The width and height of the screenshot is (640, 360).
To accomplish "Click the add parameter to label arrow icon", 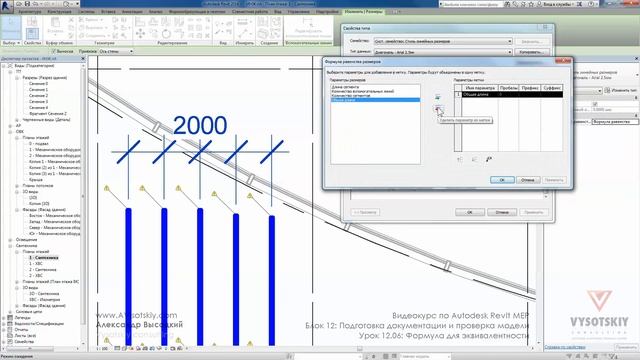I will [x=438, y=97].
